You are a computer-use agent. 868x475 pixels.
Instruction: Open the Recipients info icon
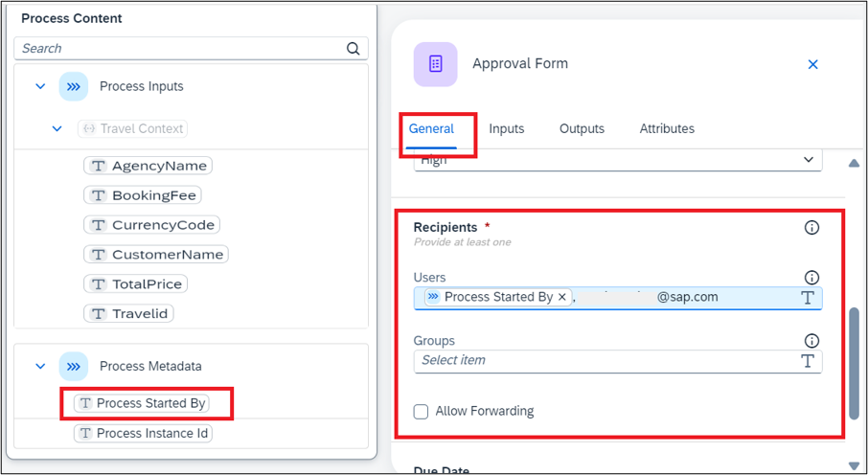click(811, 228)
